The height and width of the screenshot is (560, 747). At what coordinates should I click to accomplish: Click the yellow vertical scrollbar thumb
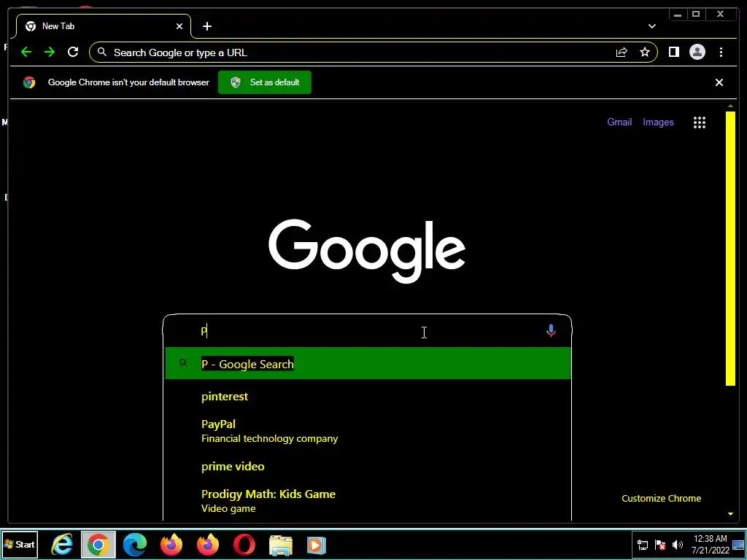730,249
